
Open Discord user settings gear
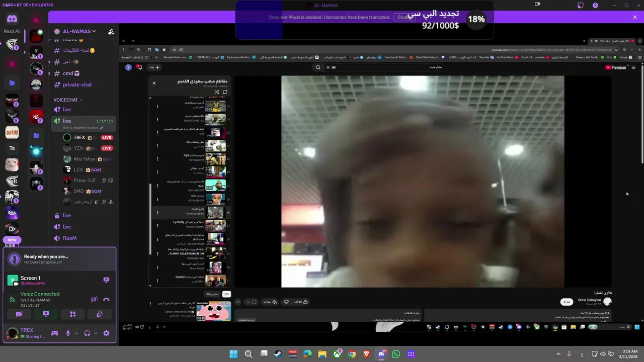pos(106,333)
